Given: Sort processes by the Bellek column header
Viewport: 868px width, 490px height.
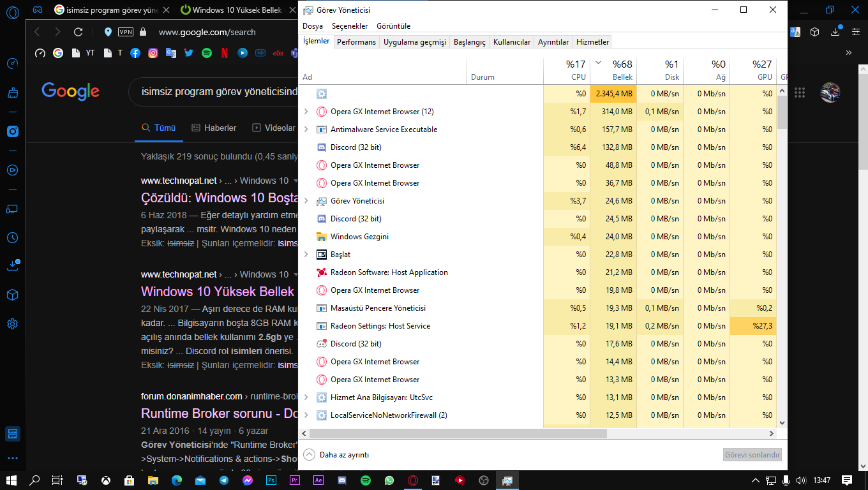Looking at the screenshot, I should click(613, 70).
